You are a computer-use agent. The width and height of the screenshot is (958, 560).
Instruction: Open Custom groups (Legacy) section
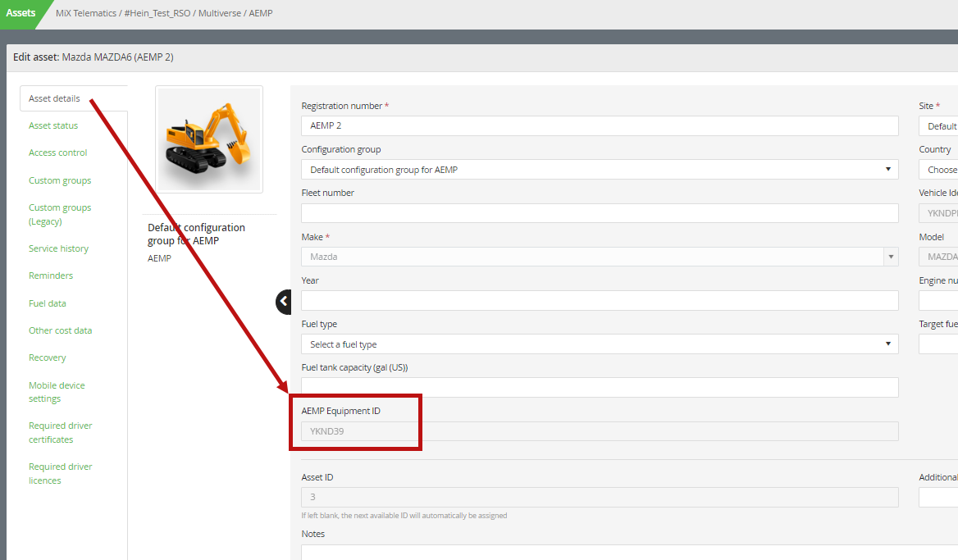coord(60,214)
